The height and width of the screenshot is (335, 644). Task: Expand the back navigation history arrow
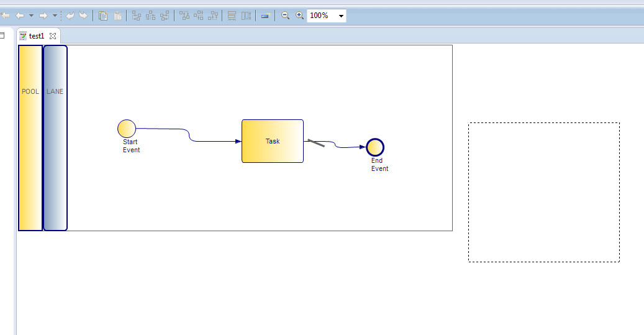(31, 16)
